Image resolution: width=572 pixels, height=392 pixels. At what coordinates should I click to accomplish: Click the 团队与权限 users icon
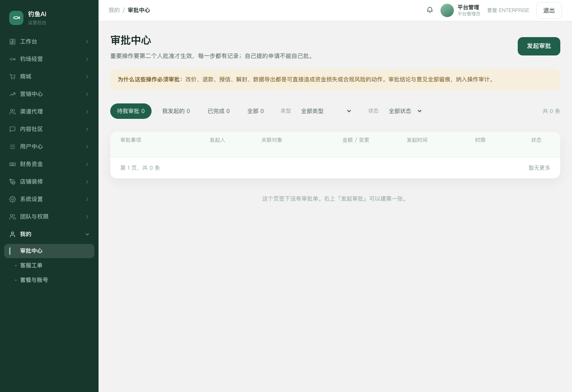13,217
